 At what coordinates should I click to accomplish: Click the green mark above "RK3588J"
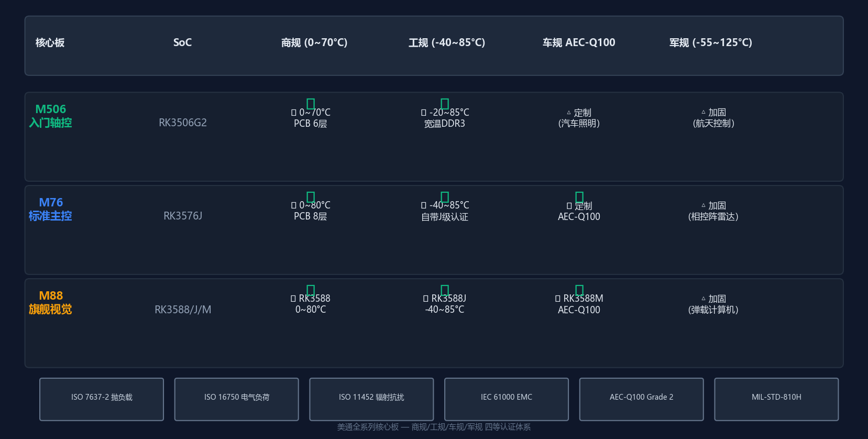445,290
